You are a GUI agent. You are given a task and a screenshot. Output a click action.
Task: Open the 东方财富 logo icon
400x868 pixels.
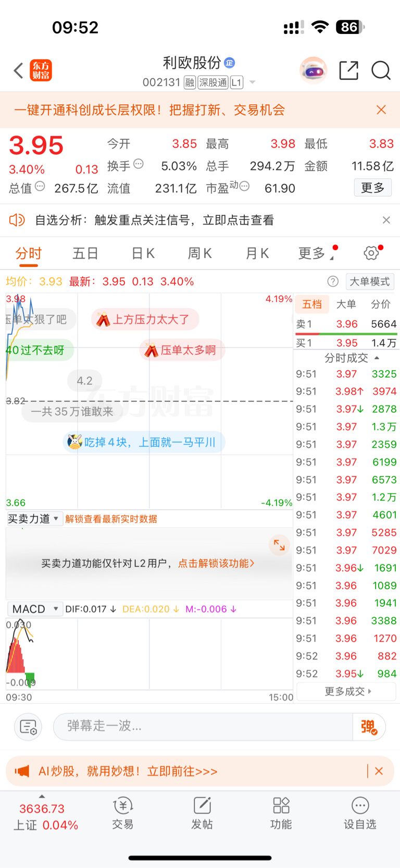click(41, 70)
